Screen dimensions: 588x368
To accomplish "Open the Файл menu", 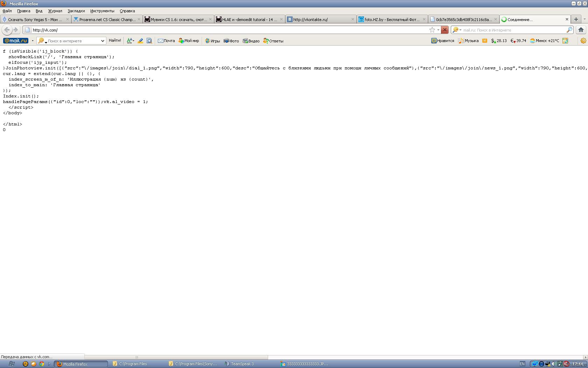I will pyautogui.click(x=7, y=11).
